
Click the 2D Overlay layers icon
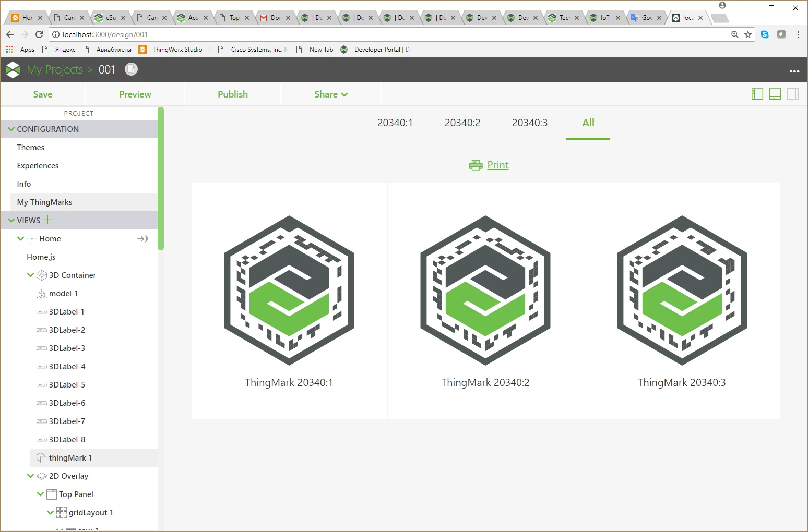coord(42,476)
